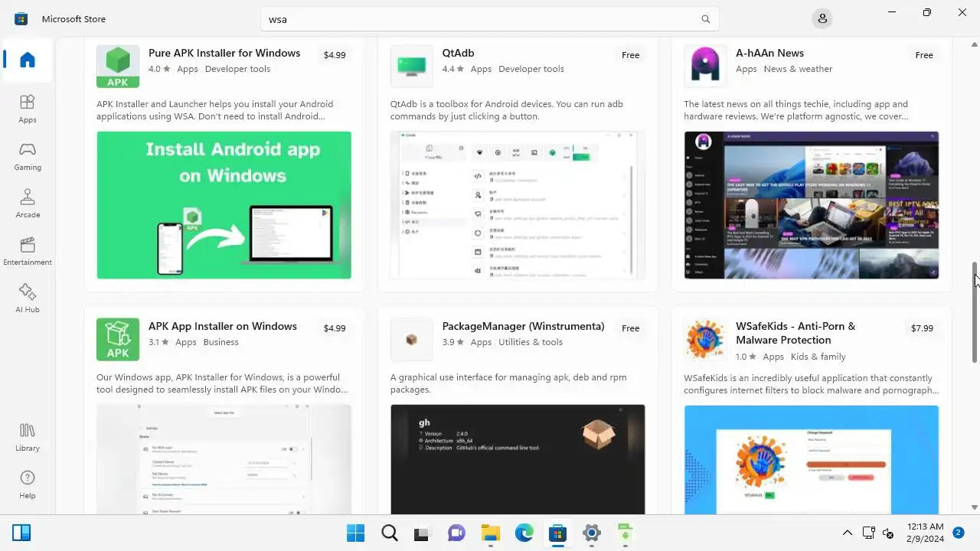Click the A-hAAn News app icon
980x551 pixels.
pos(705,67)
